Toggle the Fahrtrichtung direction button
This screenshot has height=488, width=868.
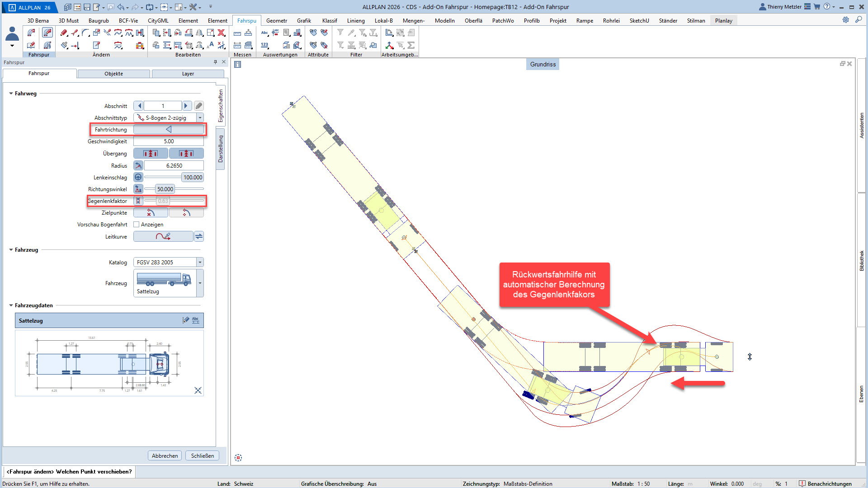click(168, 130)
